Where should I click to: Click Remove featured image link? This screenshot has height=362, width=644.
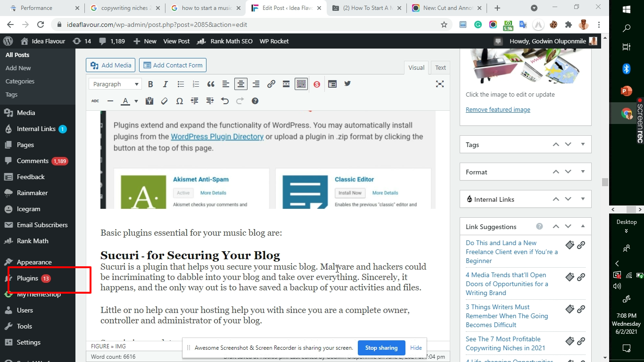[498, 109]
